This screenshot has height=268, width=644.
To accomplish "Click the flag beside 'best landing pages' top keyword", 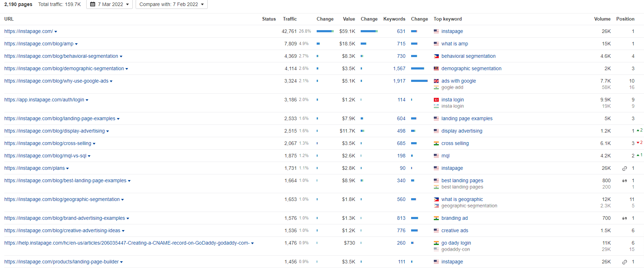I will [436, 180].
